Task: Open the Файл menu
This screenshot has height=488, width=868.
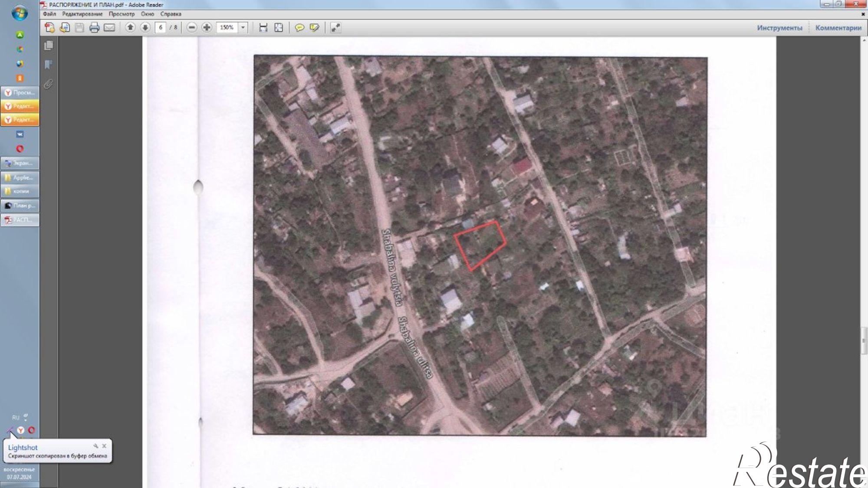Action: 49,14
